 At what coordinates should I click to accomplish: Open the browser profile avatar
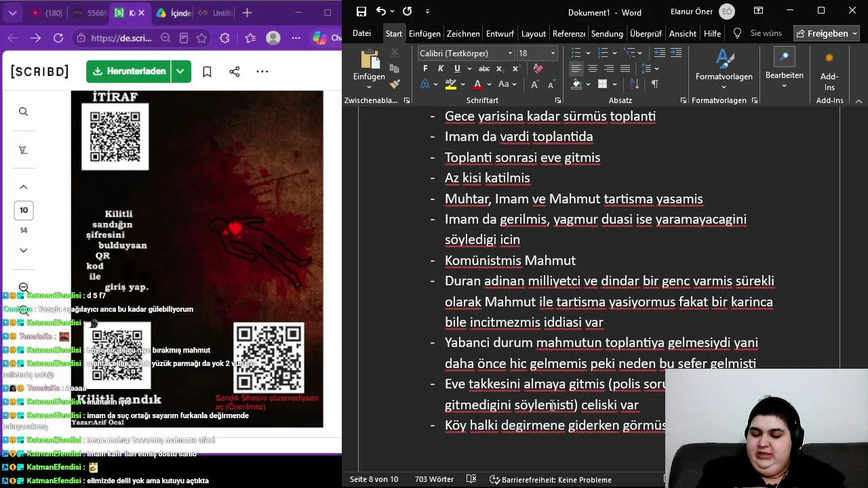coord(273,39)
